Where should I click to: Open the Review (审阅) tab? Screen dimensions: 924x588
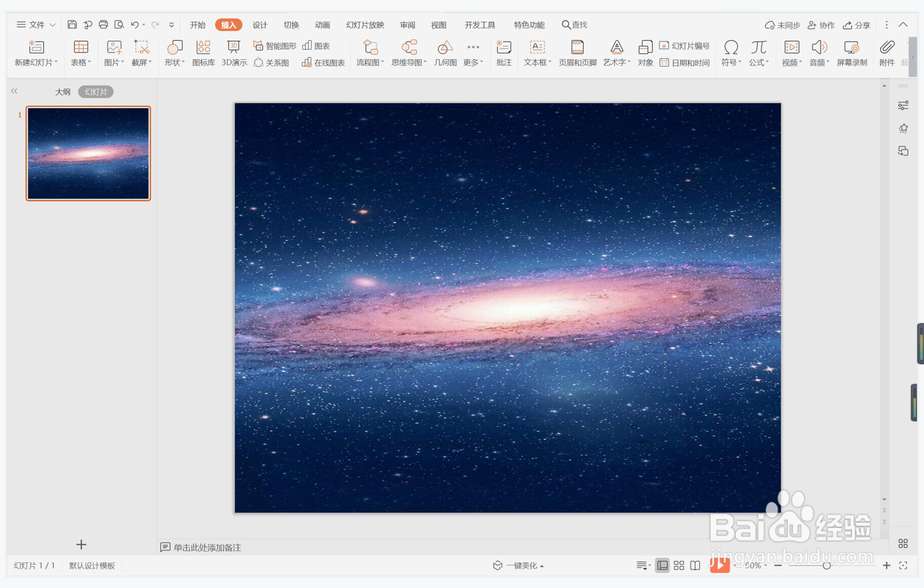[408, 25]
